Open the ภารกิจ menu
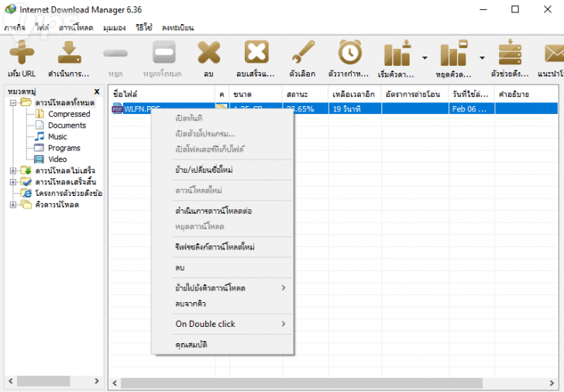This screenshot has width=564, height=392. 15,28
